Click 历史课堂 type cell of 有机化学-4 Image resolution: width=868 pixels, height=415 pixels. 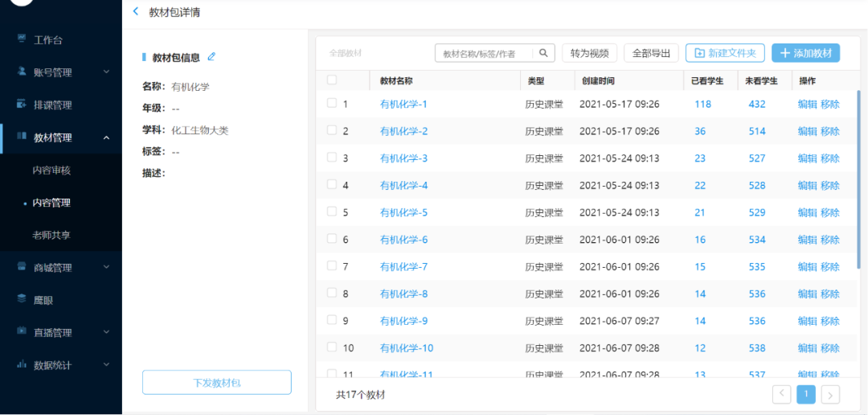544,186
